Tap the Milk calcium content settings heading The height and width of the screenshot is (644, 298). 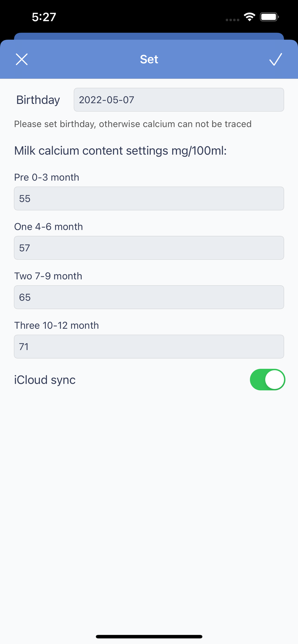click(x=120, y=151)
